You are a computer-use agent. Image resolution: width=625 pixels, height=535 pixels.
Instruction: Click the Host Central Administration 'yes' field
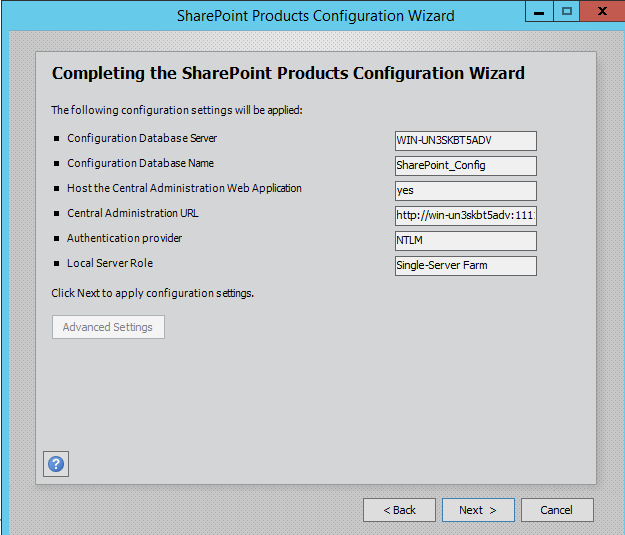point(466,191)
